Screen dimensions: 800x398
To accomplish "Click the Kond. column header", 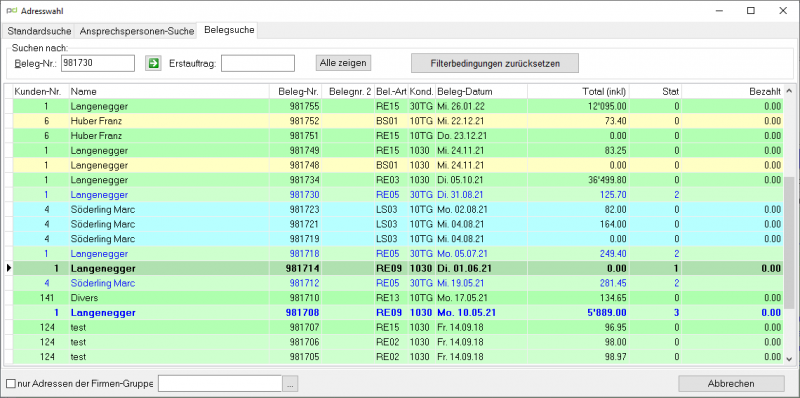I will [422, 92].
